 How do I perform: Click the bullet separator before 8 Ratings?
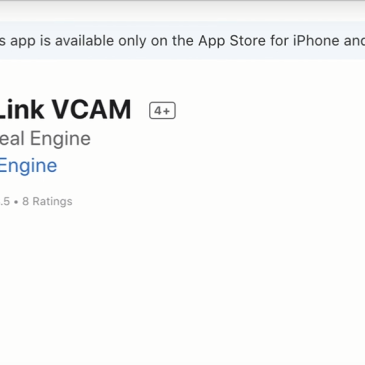16,202
